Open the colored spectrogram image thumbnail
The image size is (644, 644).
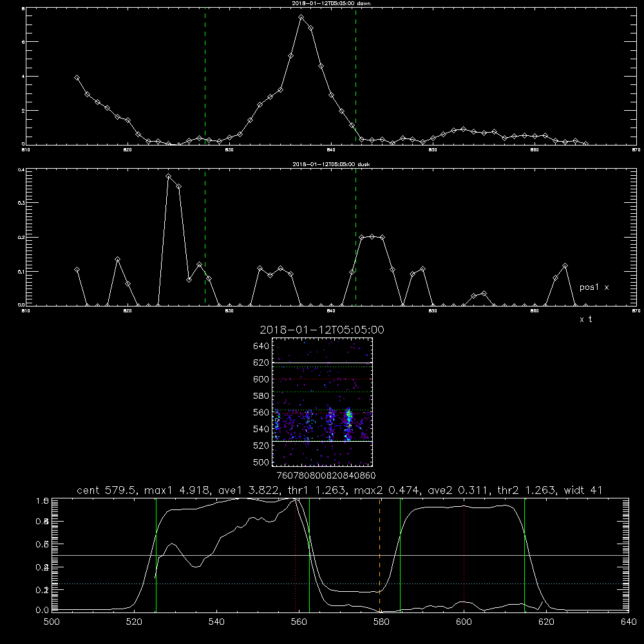pos(322,402)
